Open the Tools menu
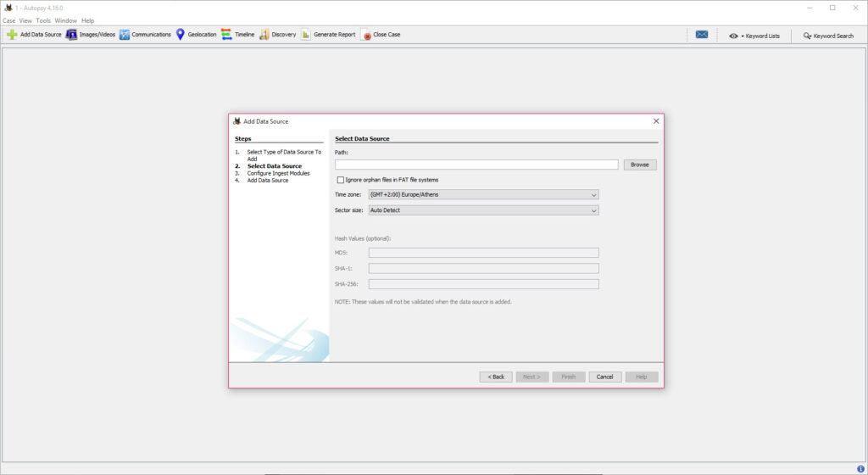868x475 pixels. (x=43, y=20)
